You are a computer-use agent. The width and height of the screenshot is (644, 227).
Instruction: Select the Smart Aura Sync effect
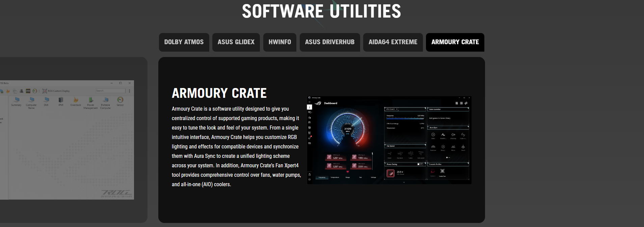coord(463,147)
